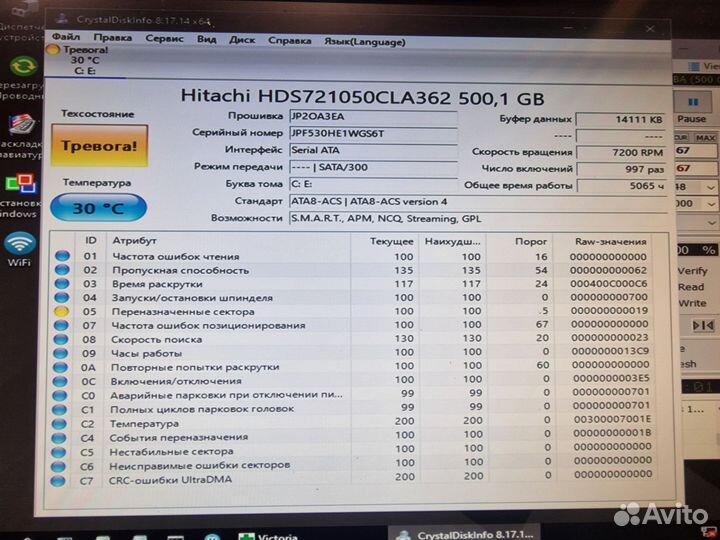The width and height of the screenshot is (720, 540).
Task: Open the Правка menu
Action: (x=112, y=38)
